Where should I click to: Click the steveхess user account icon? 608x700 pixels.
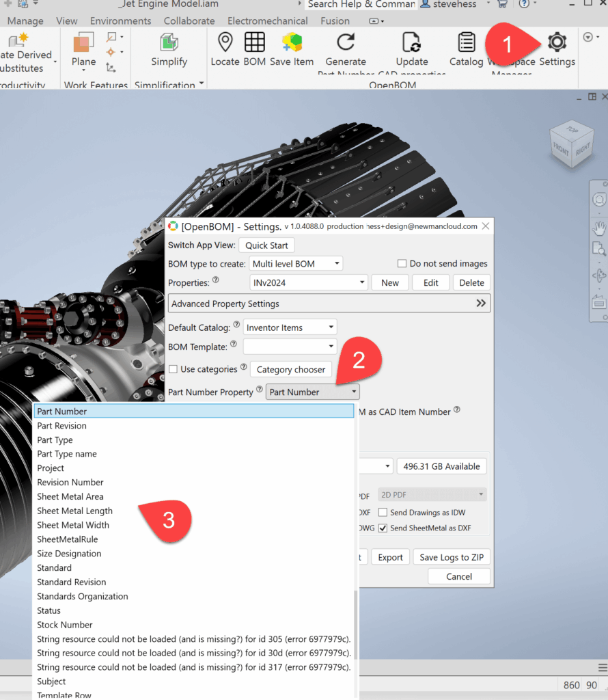click(426, 4)
